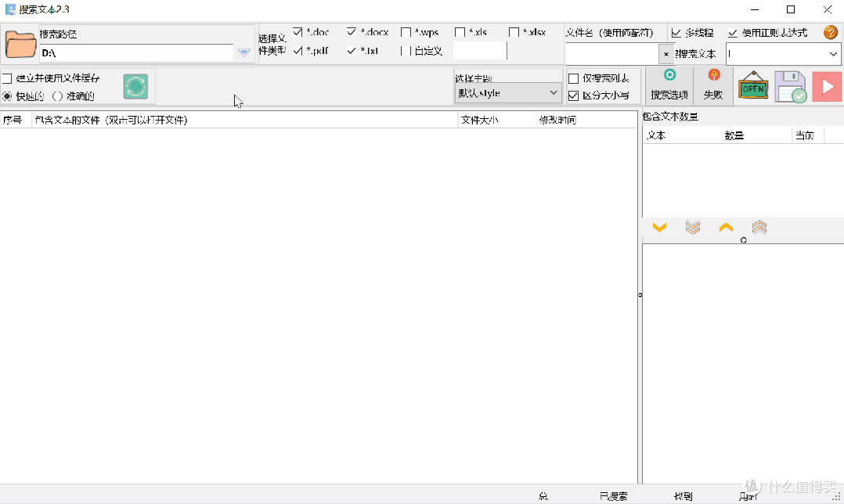The height and width of the screenshot is (504, 844).
Task: Click the green refresh cache icon
Action: tap(135, 87)
